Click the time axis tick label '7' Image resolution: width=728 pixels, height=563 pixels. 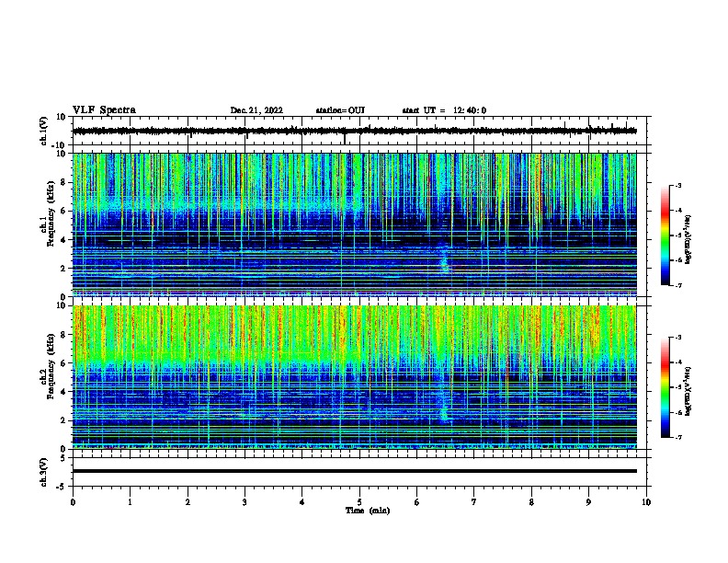click(474, 502)
